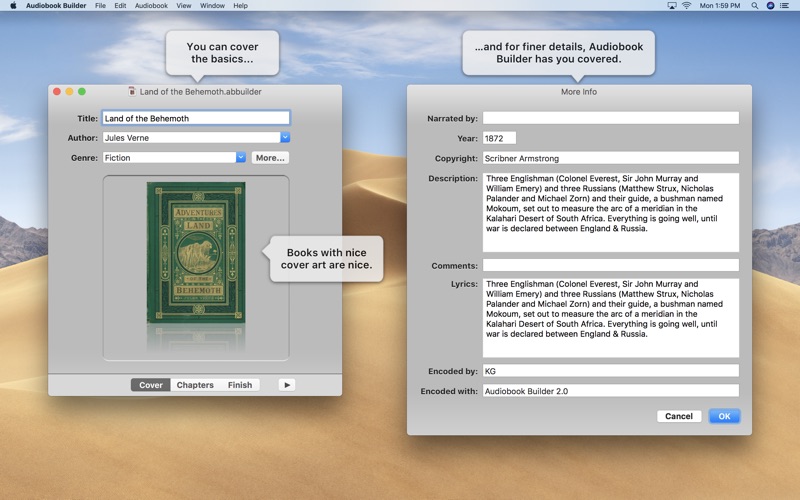Zoom the Land of the Behemoth window
This screenshot has height=500, width=800.
(82, 91)
